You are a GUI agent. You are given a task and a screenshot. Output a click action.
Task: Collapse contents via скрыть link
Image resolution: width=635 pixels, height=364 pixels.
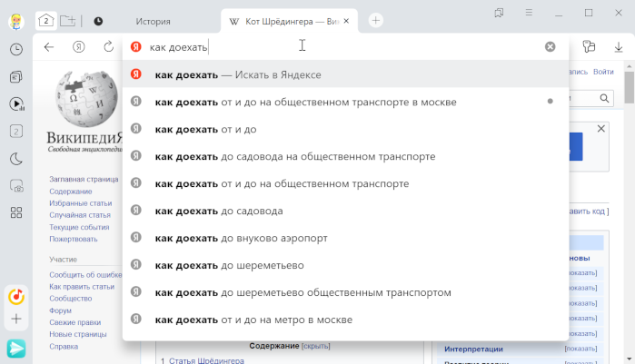coord(316,346)
